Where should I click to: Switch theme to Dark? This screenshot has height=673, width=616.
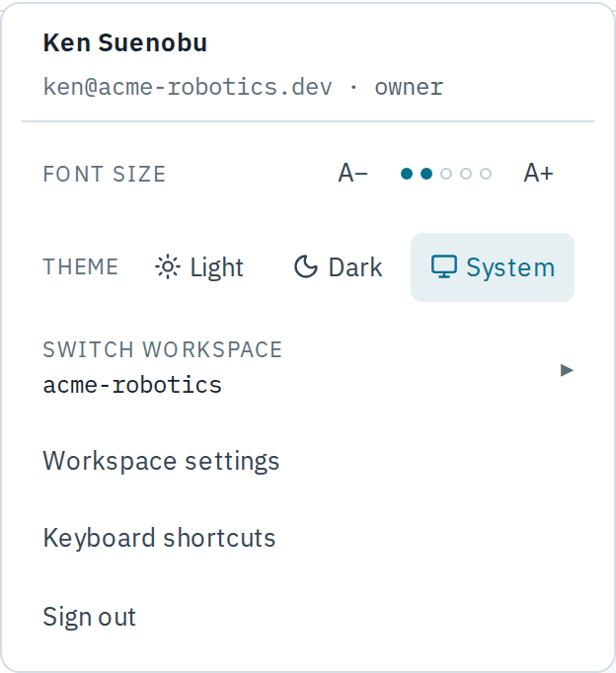tap(339, 267)
